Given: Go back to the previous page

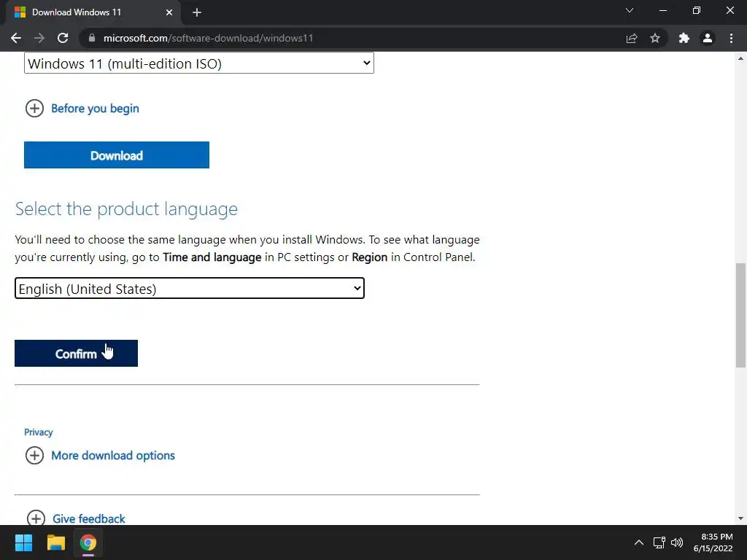Looking at the screenshot, I should pos(16,38).
